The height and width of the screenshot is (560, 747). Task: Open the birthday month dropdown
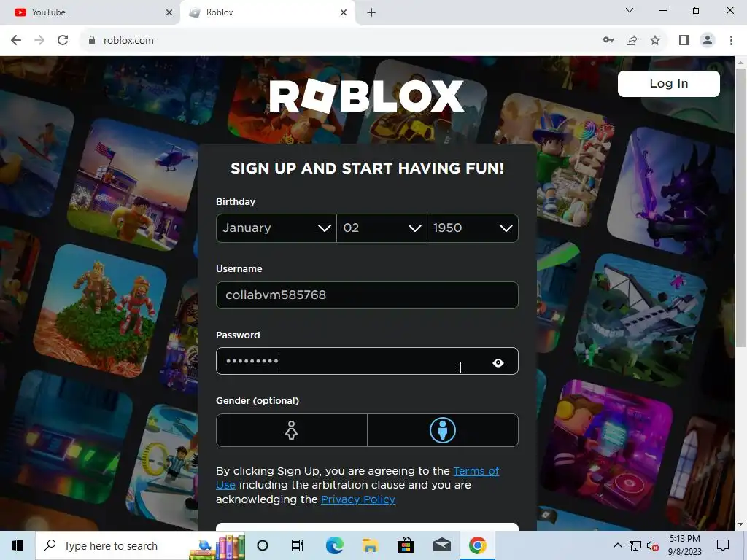(x=276, y=228)
